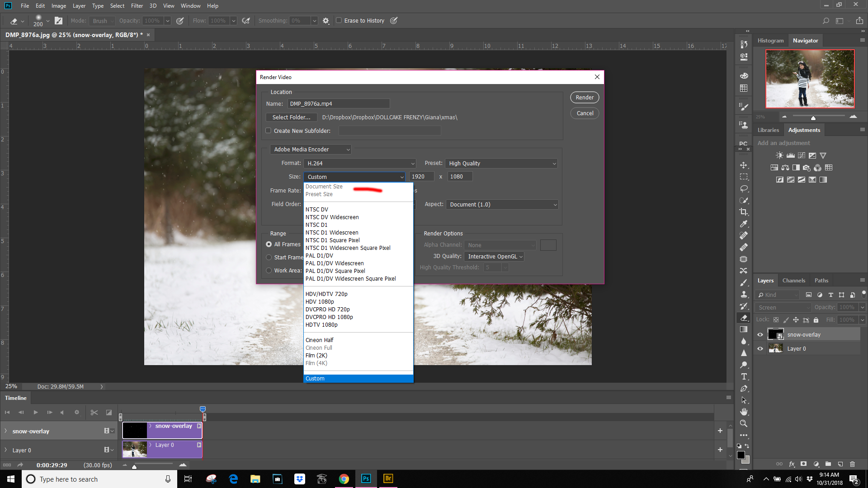
Task: Click the Render button
Action: [x=585, y=97]
